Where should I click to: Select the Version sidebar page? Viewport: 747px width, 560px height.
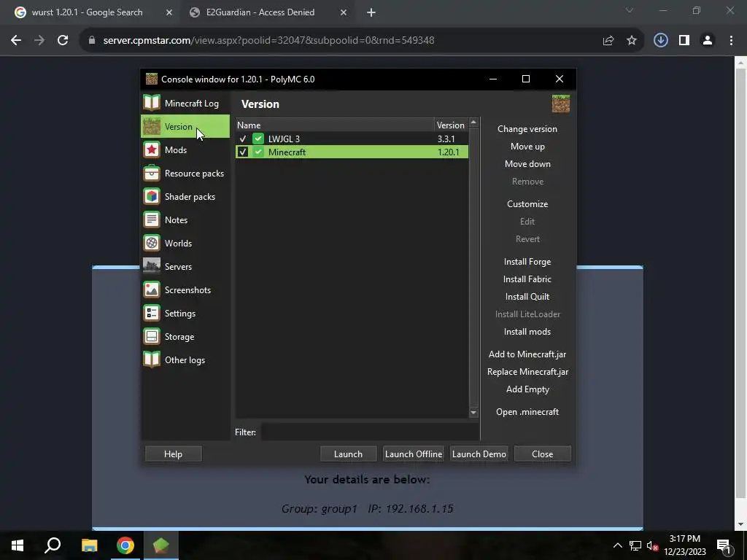click(185, 126)
